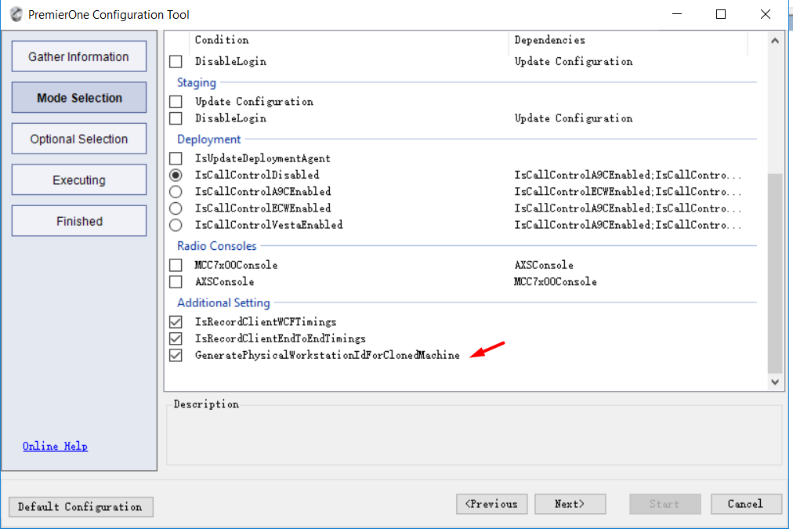Click the Radio Consoles group heading
Screen dimensions: 793x532
[216, 246]
